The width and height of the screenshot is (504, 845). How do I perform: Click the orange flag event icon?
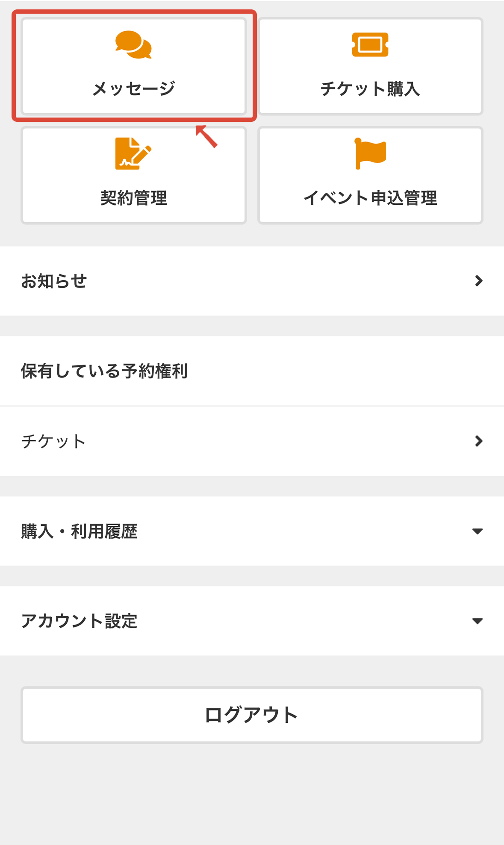pyautogui.click(x=370, y=153)
